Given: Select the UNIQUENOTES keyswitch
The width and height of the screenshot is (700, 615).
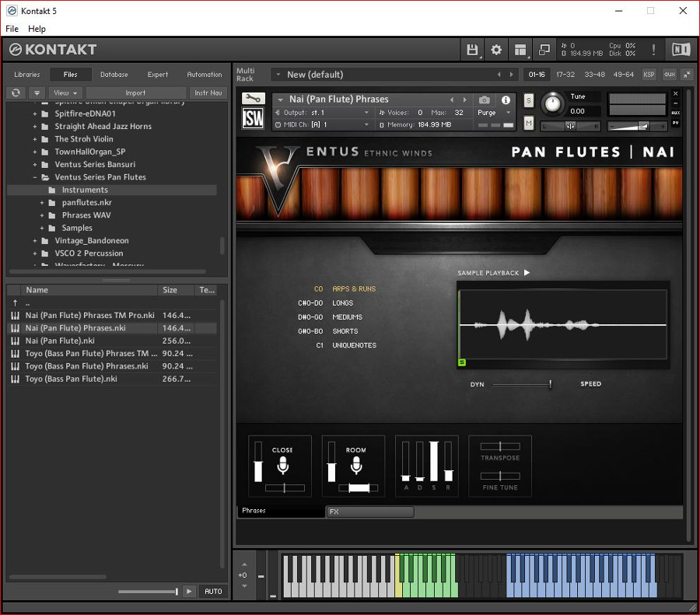Looking at the screenshot, I should (355, 345).
